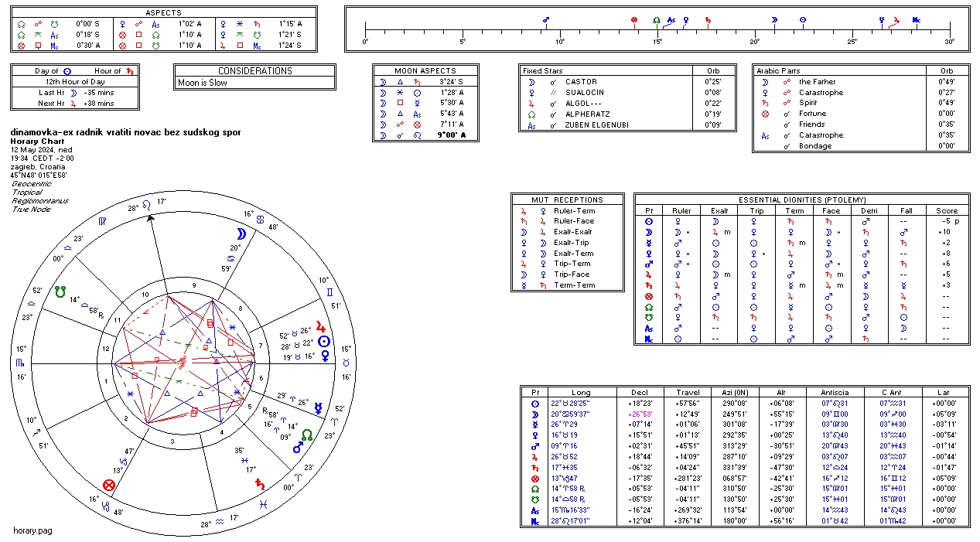Click the Mercury marker on the degree ruler
The image size is (980, 542).
click(x=882, y=20)
